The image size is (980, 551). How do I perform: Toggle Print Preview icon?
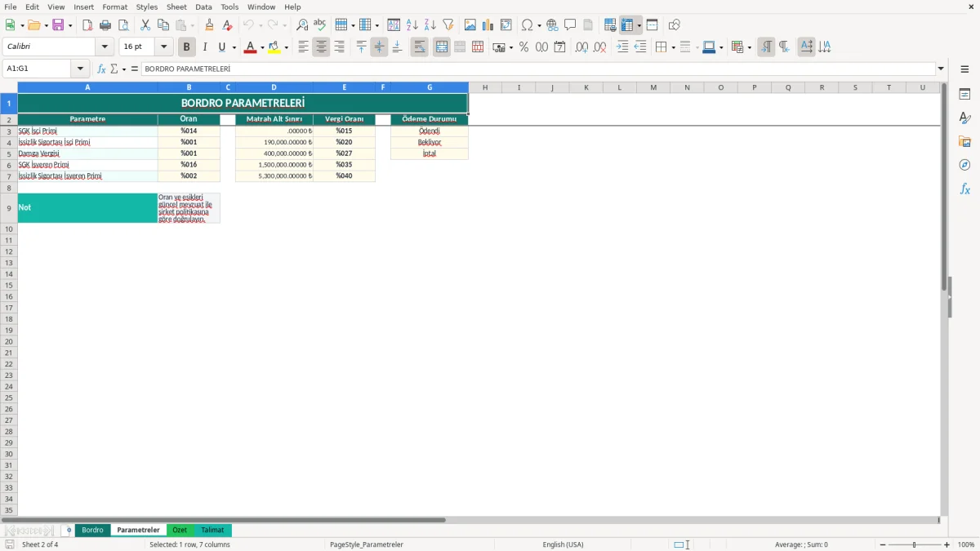click(123, 25)
